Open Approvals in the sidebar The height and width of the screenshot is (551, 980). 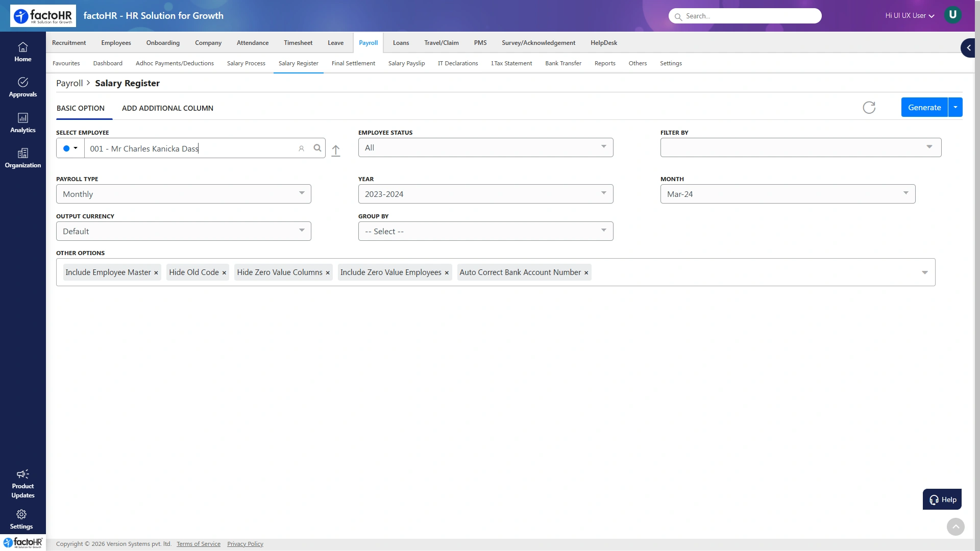pos(22,87)
